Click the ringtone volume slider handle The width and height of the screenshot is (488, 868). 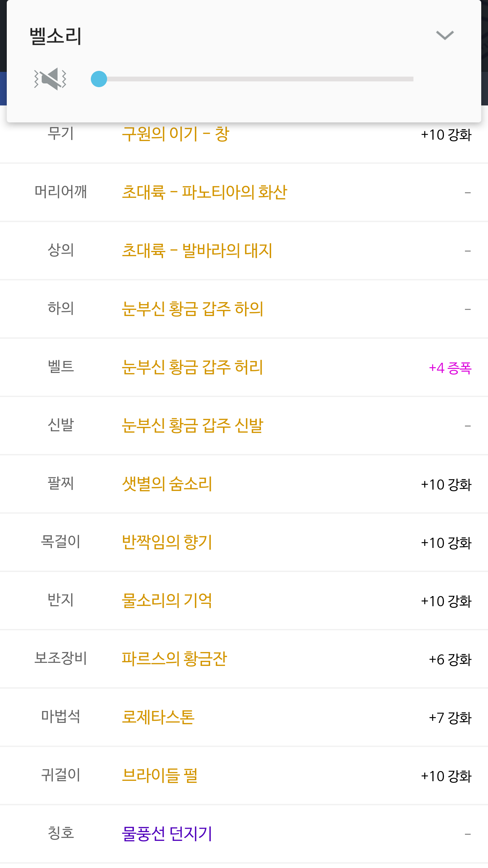99,79
